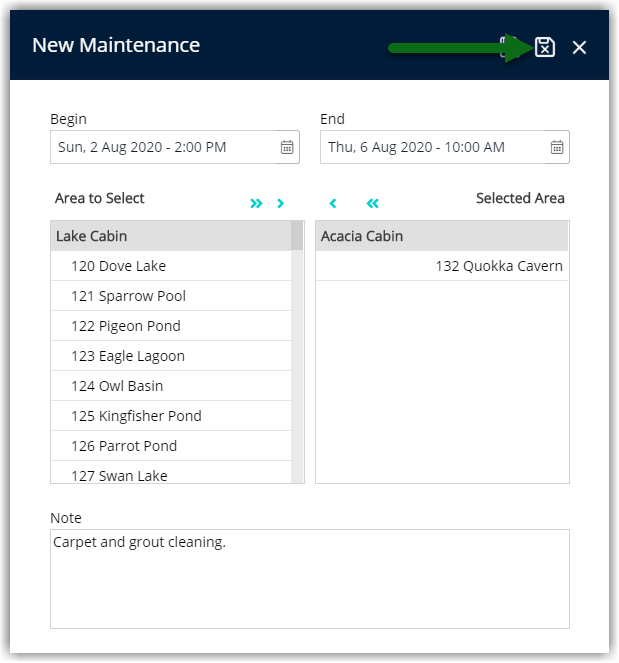Click the Begin date field

coord(175,147)
